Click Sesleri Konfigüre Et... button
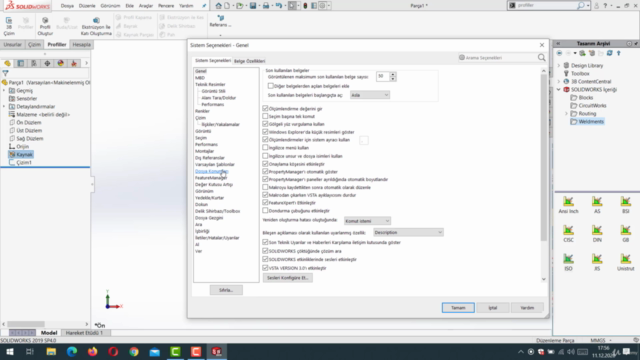The height and width of the screenshot is (360, 640). pos(288,278)
